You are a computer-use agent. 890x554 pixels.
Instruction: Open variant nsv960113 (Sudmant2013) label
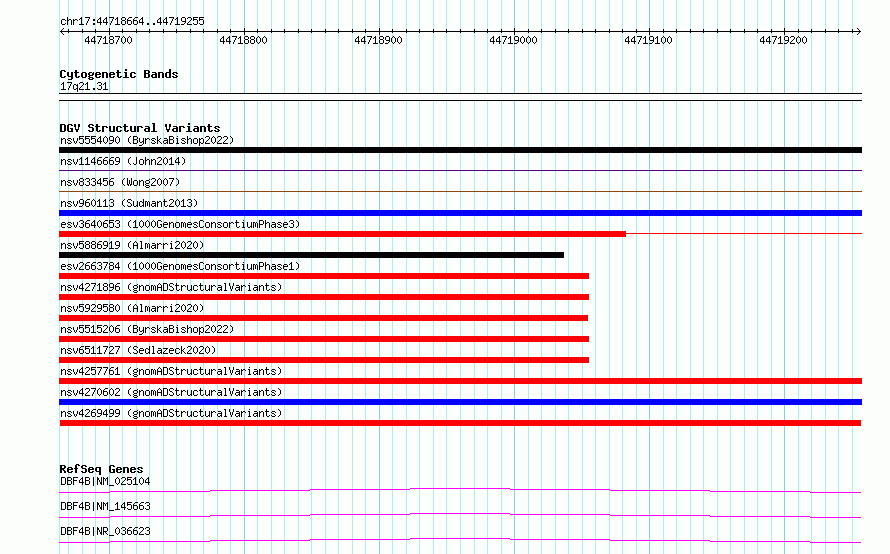tap(129, 203)
